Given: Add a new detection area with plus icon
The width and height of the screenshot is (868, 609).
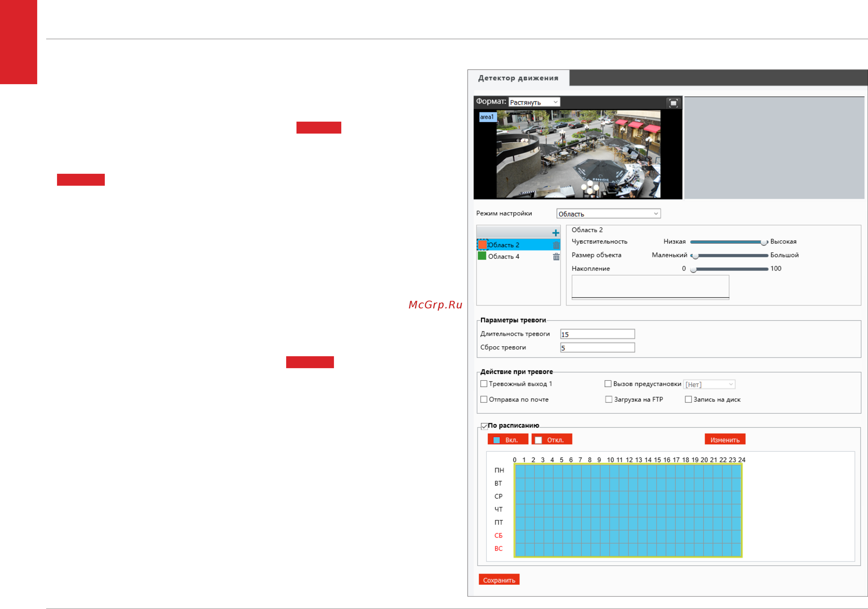Looking at the screenshot, I should coord(555,232).
